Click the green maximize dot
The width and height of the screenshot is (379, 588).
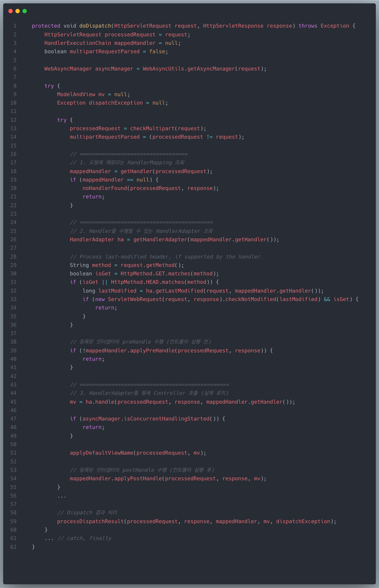pyautogui.click(x=25, y=11)
